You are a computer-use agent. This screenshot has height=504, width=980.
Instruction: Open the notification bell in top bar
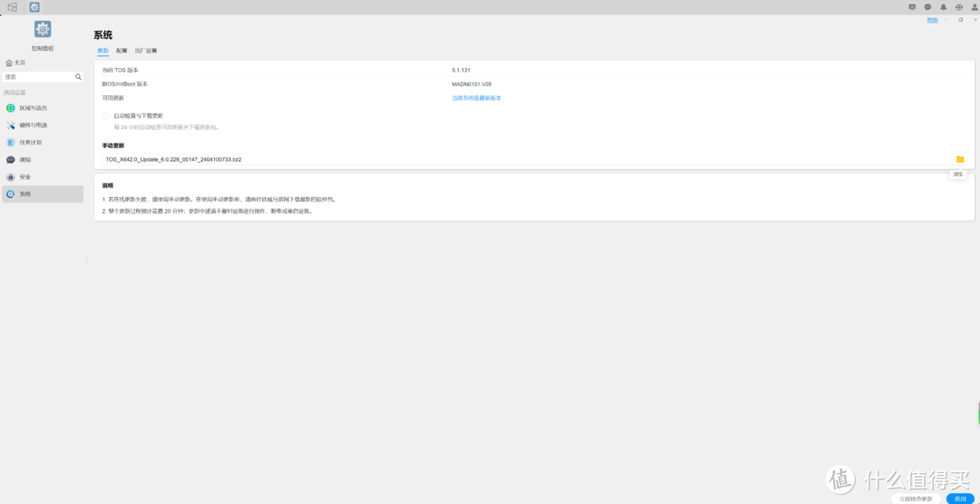(x=943, y=6)
